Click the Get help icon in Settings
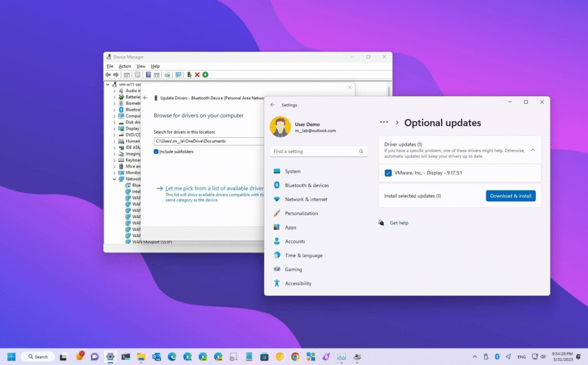 381,223
